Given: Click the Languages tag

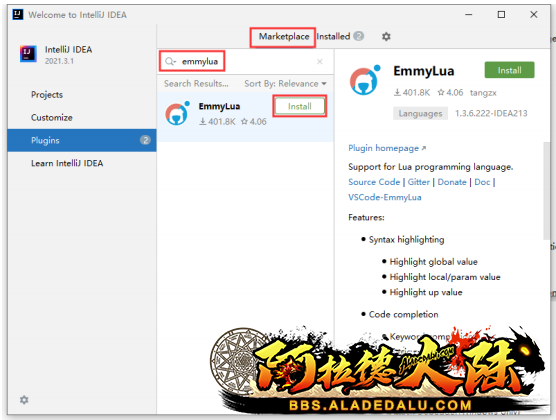Looking at the screenshot, I should [x=420, y=114].
